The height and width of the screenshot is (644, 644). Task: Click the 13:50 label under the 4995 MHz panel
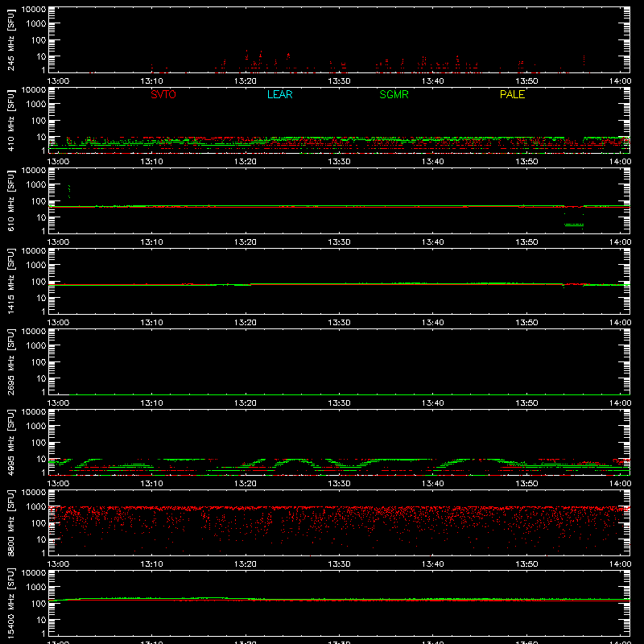(526, 484)
